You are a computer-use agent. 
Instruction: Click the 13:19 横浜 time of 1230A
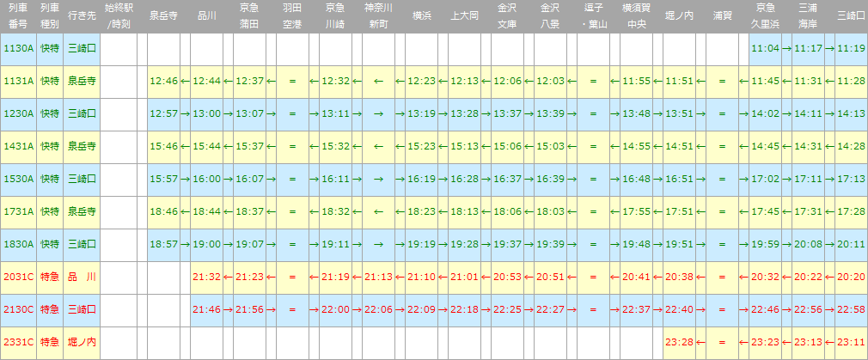(x=421, y=113)
